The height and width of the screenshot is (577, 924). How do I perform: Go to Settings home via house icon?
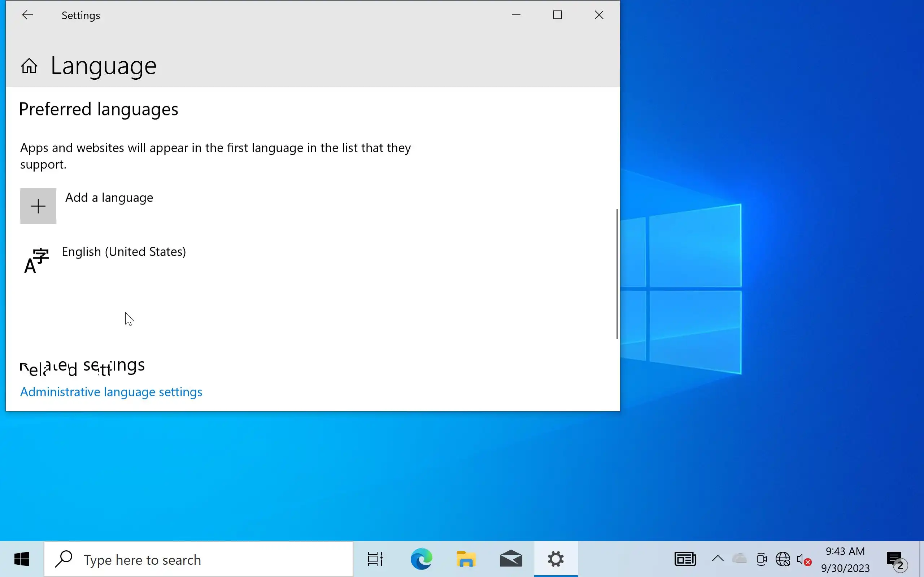coord(29,66)
